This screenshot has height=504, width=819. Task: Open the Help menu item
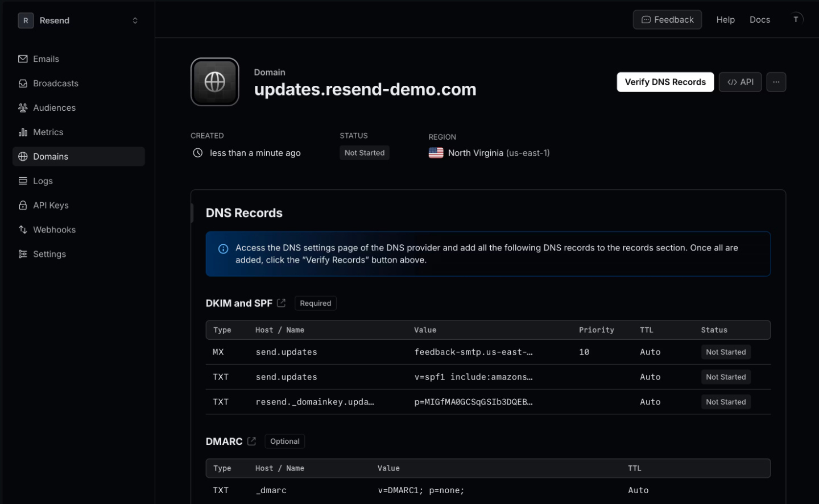[725, 19]
